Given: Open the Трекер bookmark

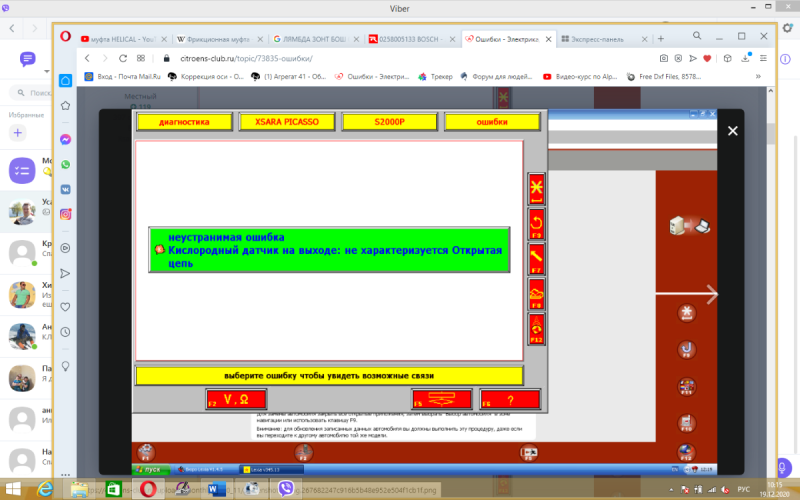Looking at the screenshot, I should click(451, 76).
